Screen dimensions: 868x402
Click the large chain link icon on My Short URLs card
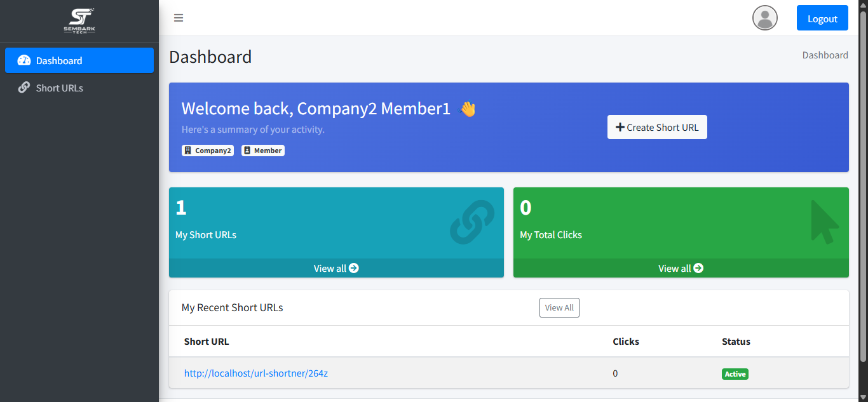(x=472, y=222)
